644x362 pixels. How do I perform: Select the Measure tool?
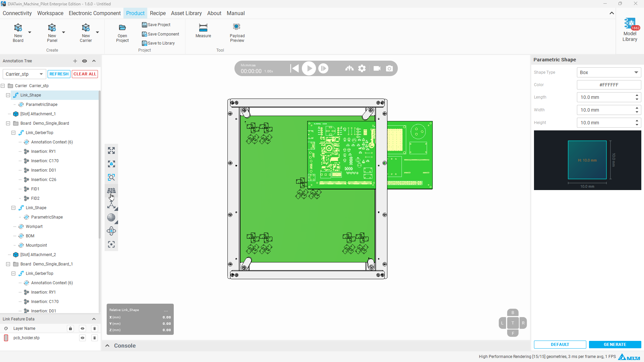tap(203, 31)
